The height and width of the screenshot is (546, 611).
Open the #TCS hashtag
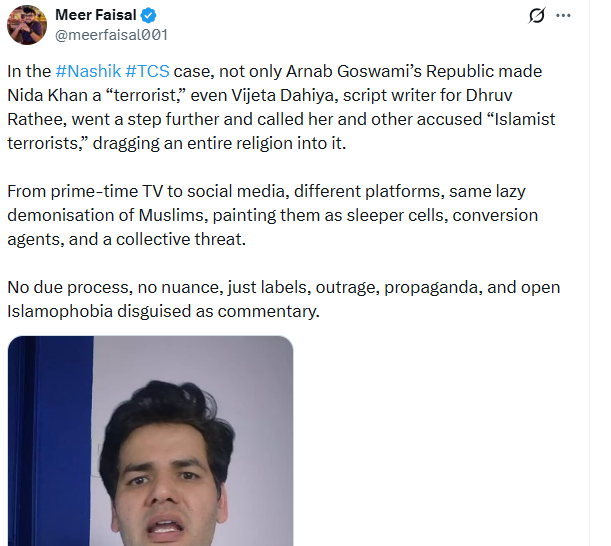[x=148, y=72]
